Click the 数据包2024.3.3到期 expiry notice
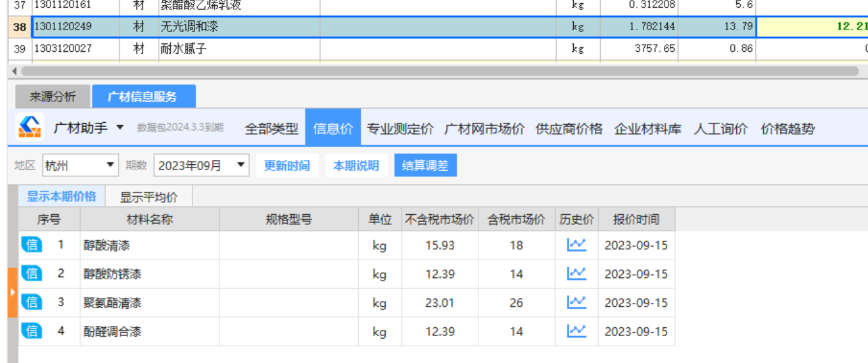 pyautogui.click(x=180, y=128)
